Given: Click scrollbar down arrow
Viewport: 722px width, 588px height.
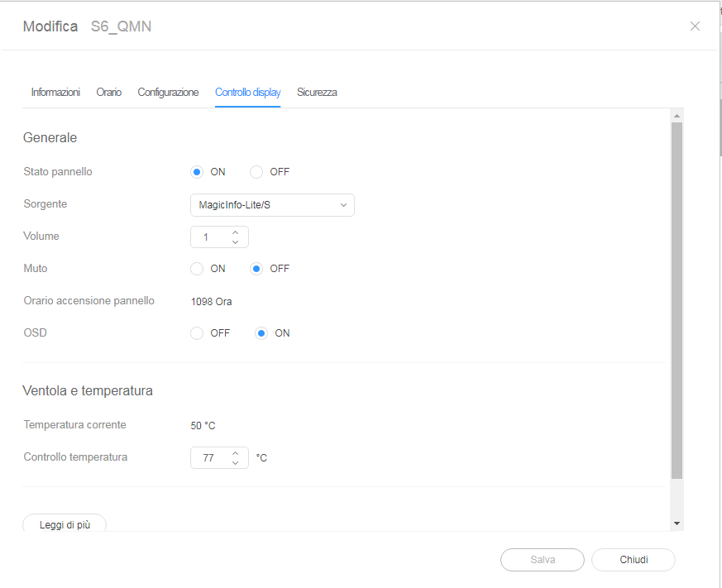Looking at the screenshot, I should (x=677, y=523).
